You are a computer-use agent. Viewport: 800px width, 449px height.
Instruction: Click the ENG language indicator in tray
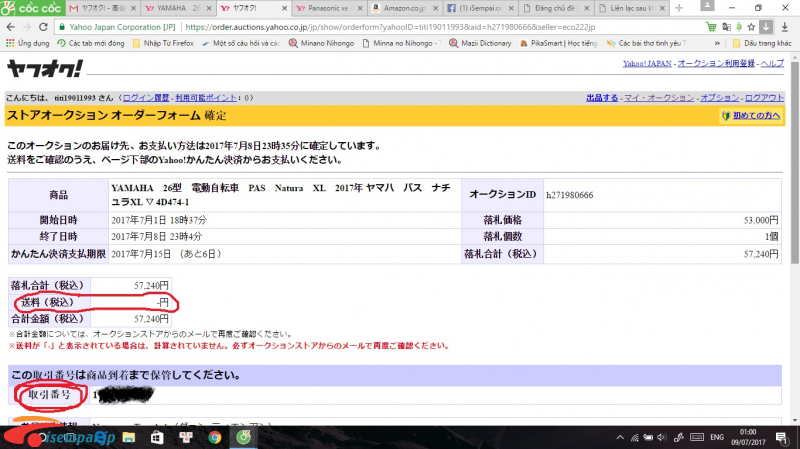point(717,438)
